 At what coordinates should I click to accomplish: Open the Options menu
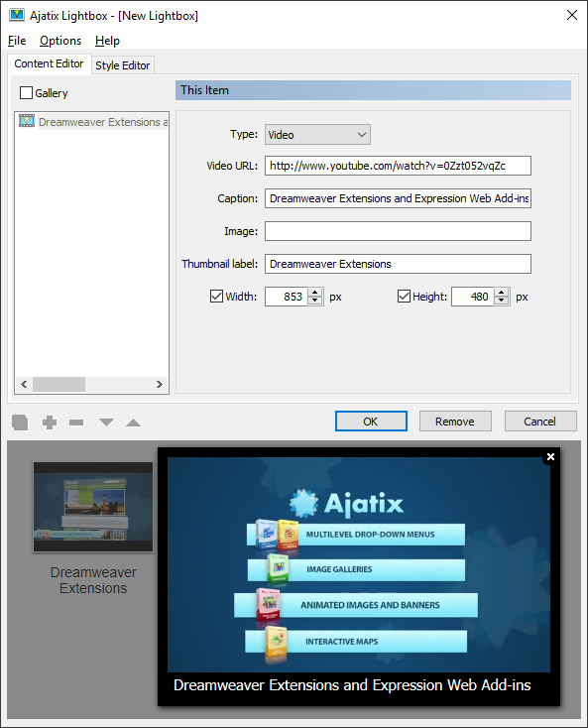pyautogui.click(x=60, y=41)
